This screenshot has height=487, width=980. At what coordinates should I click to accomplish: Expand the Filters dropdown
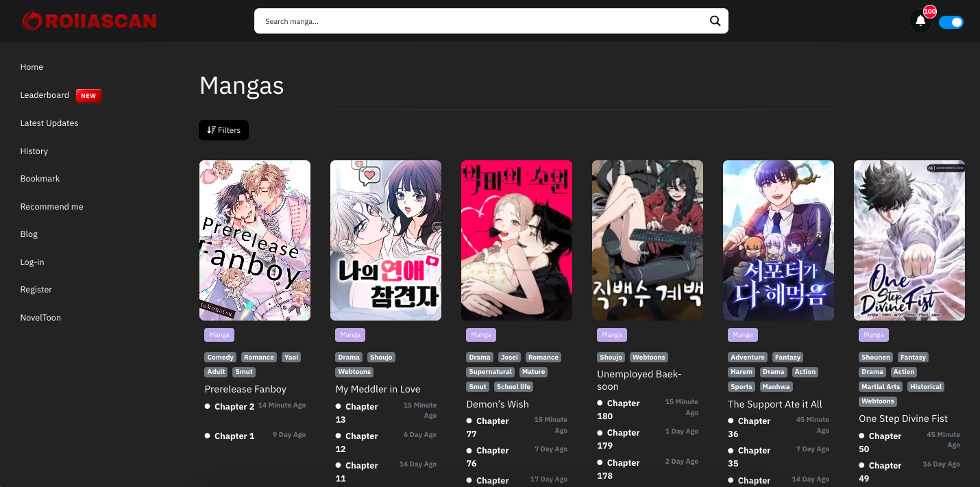pos(223,130)
